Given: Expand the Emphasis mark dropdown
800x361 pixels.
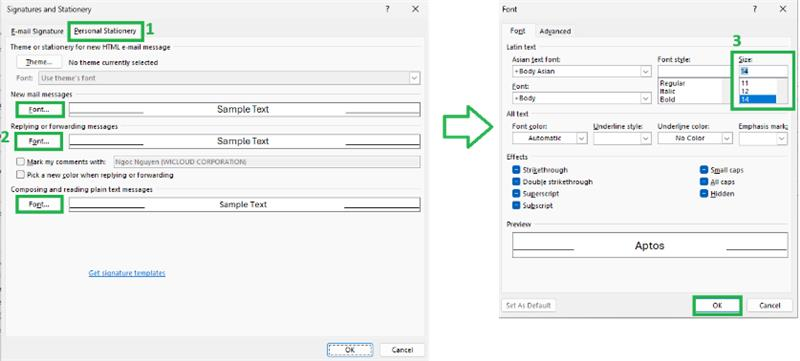Looking at the screenshot, I should coord(782,138).
